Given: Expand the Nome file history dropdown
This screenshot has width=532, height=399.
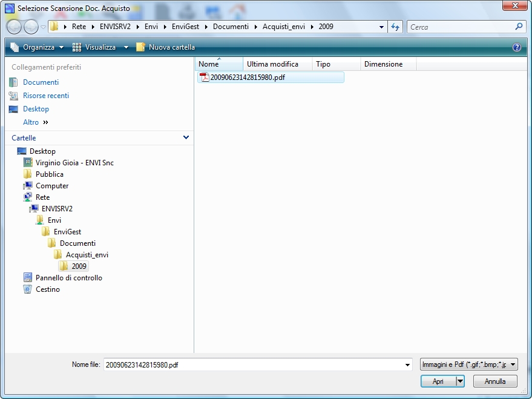Looking at the screenshot, I should coord(407,365).
